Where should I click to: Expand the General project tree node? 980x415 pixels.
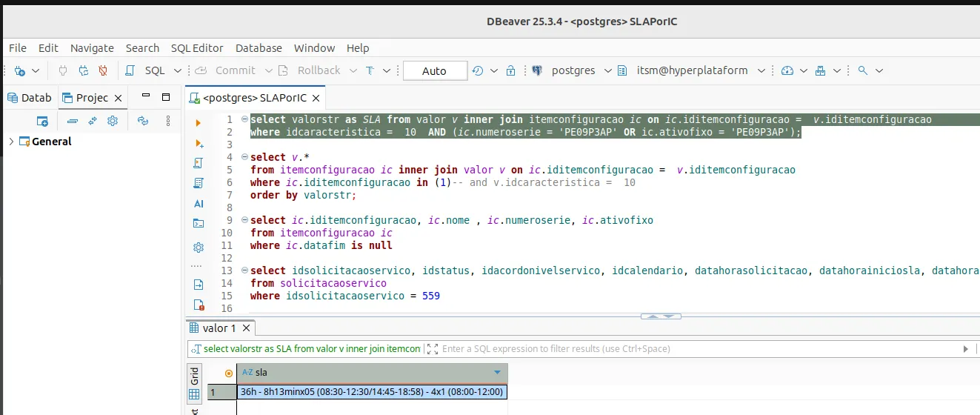pyautogui.click(x=10, y=142)
